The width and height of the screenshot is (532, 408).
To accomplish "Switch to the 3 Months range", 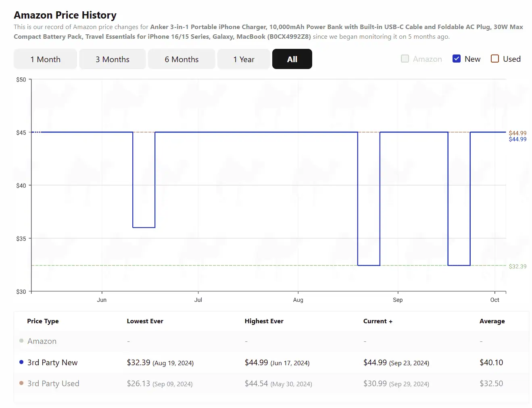I will pyautogui.click(x=112, y=59).
